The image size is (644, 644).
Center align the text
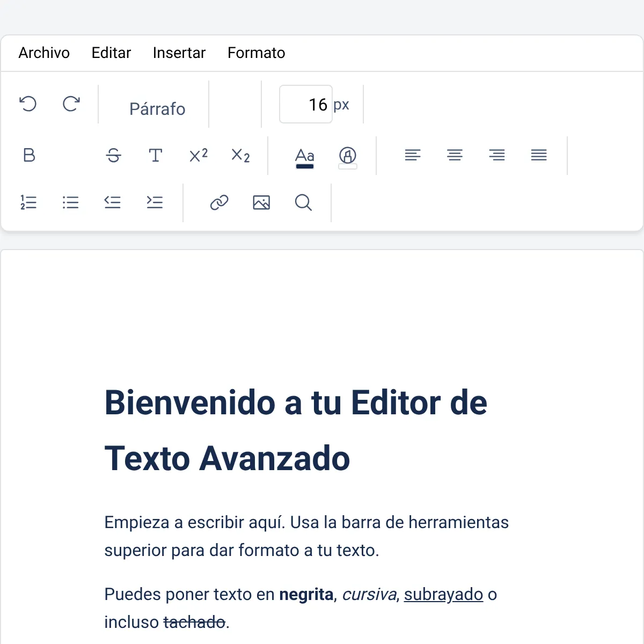tap(455, 156)
